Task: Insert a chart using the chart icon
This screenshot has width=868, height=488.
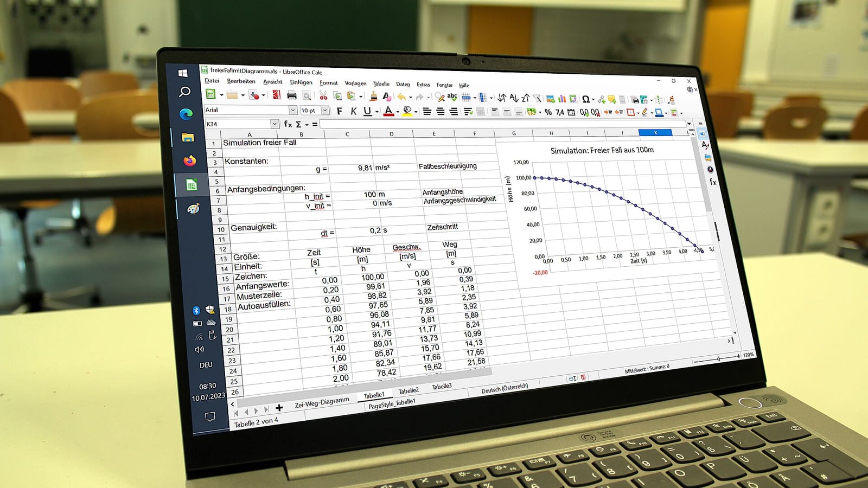Action: coord(562,99)
